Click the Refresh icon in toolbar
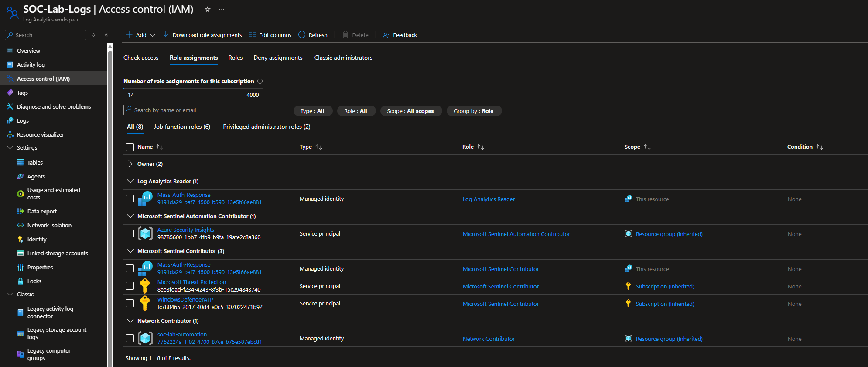Viewport: 868px width, 367px height. pos(302,35)
